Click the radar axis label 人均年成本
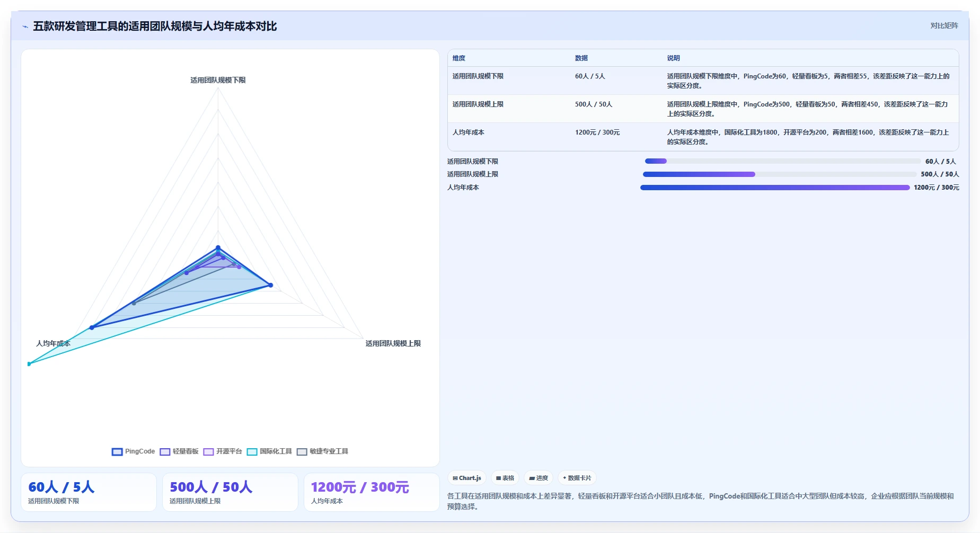Image resolution: width=980 pixels, height=533 pixels. (53, 343)
